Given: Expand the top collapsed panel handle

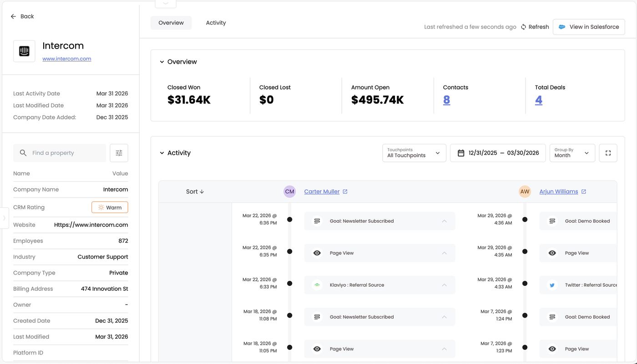Looking at the screenshot, I should (x=166, y=4).
